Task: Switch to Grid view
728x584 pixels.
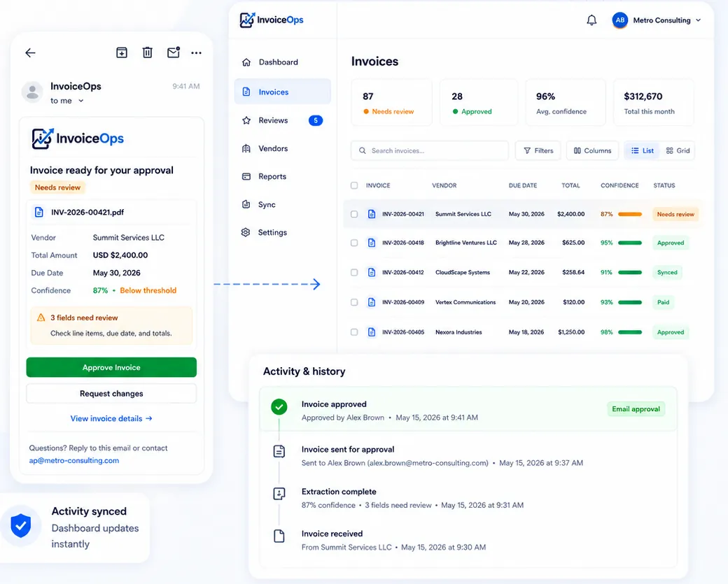Action: point(678,151)
